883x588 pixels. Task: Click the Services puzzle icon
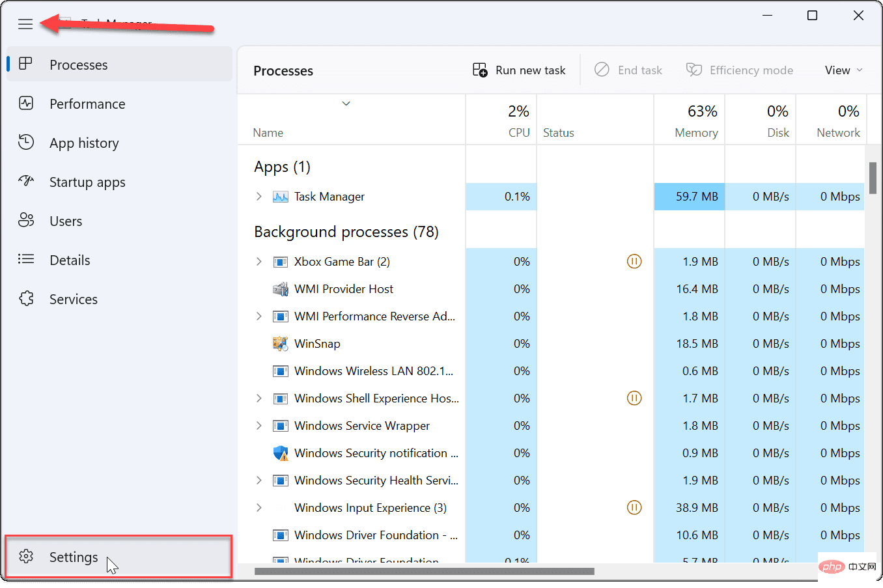tap(26, 298)
